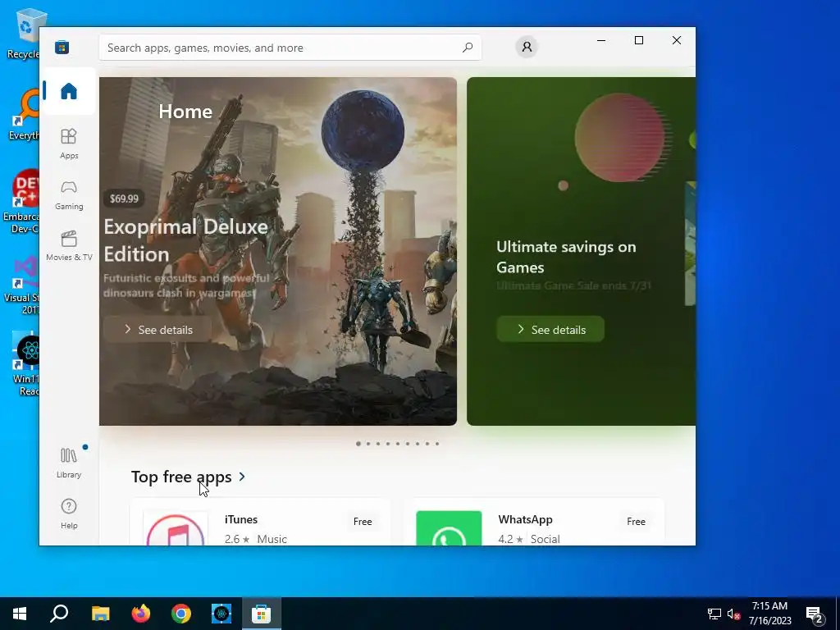This screenshot has width=840, height=630.
Task: Click the muted volume tray icon
Action: click(733, 614)
